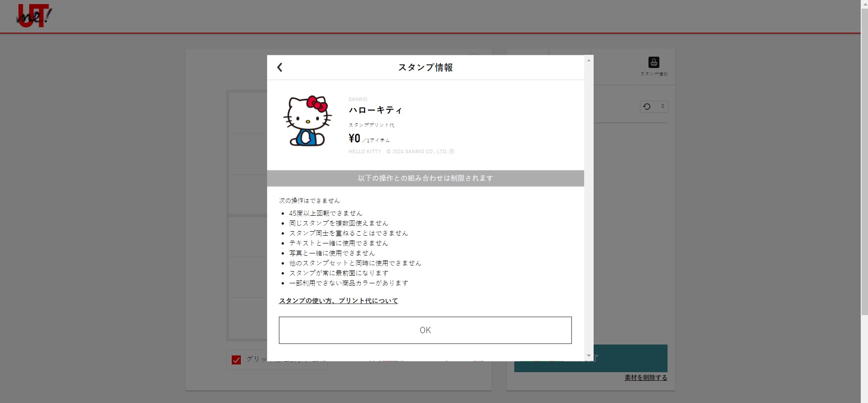Click the '一部利用できない商品カラーがあります' restriction

point(349,283)
